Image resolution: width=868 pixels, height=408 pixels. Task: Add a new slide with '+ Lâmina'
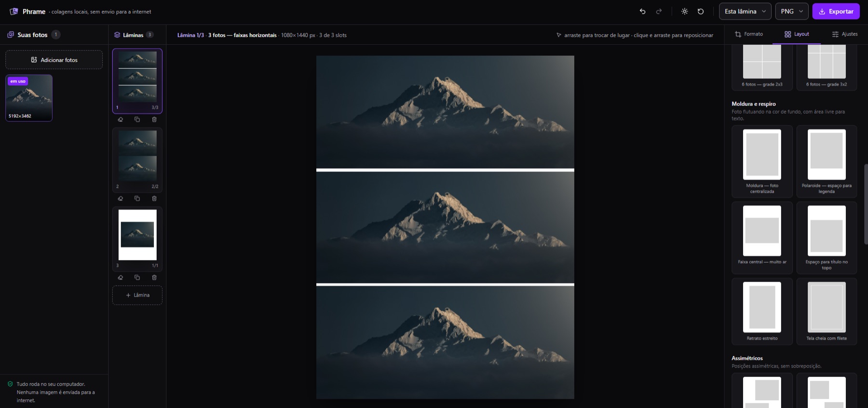click(137, 295)
